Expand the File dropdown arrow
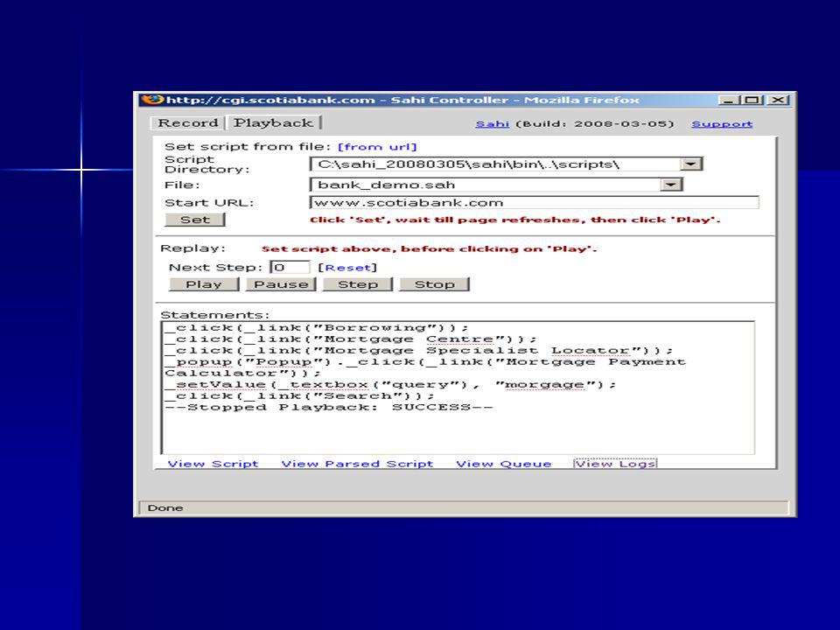This screenshot has width=840, height=630. pos(671,185)
